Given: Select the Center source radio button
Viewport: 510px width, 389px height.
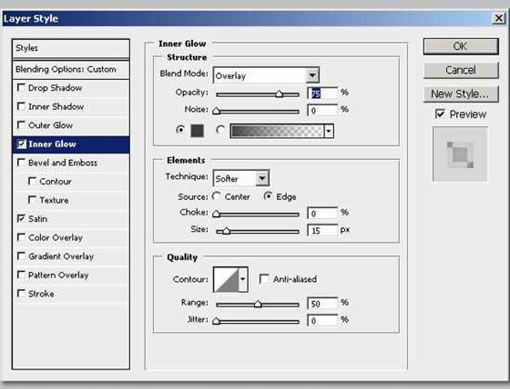Looking at the screenshot, I should [216, 196].
